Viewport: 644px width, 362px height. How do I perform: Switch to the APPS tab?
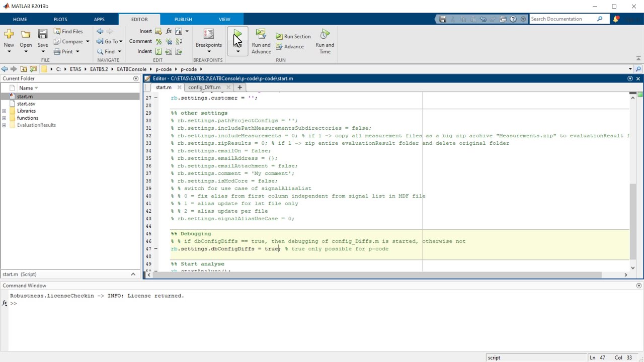[x=99, y=19]
